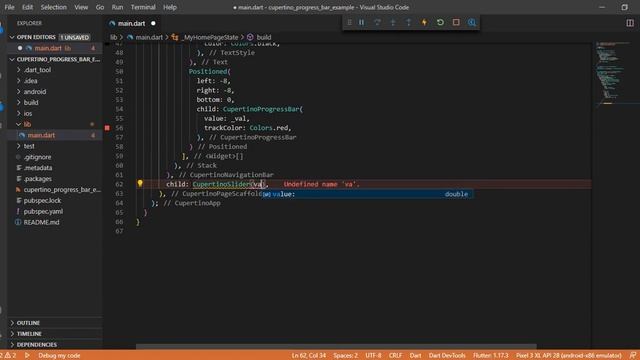Select device Pixel 3 XL API 28 emulator
Screen dimensions: 640x360
pyautogui.click(x=569, y=356)
